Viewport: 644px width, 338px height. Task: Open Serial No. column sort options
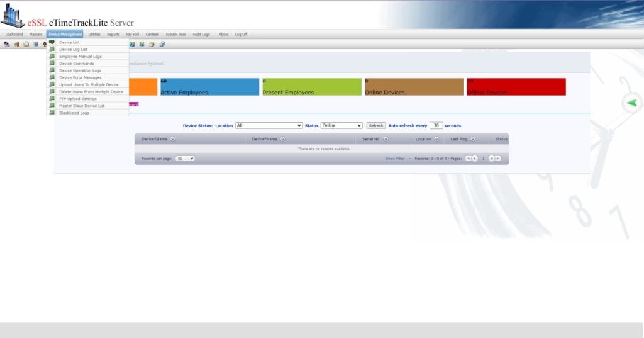tap(386, 139)
